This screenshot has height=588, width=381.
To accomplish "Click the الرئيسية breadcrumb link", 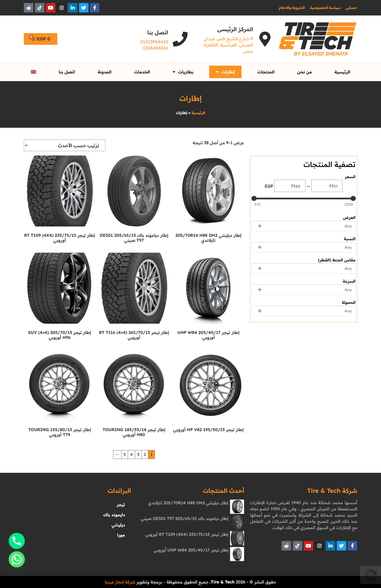I will click(x=198, y=113).
